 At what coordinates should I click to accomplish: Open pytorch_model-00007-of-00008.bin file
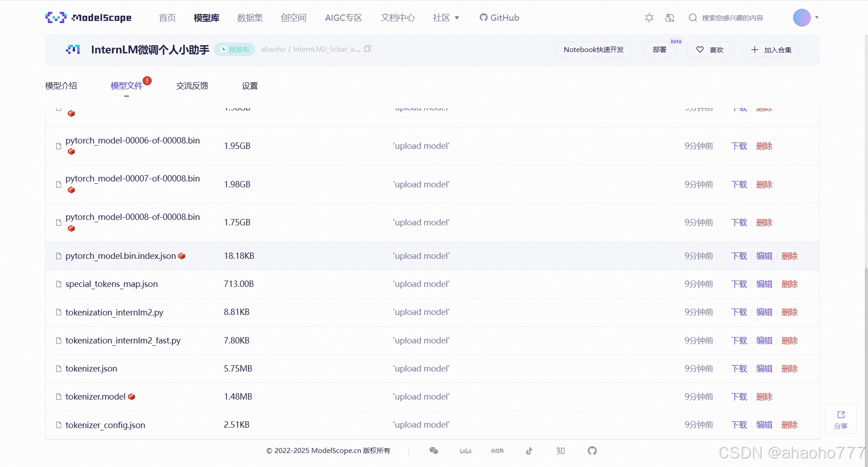click(x=132, y=178)
